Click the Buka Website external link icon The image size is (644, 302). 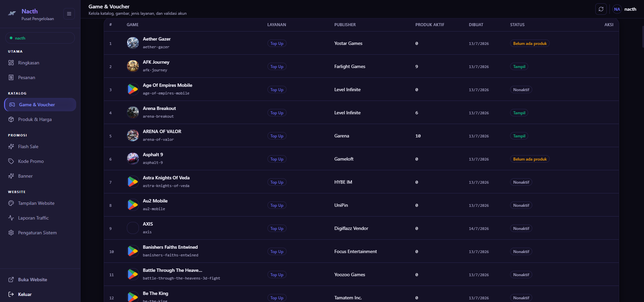point(11,280)
